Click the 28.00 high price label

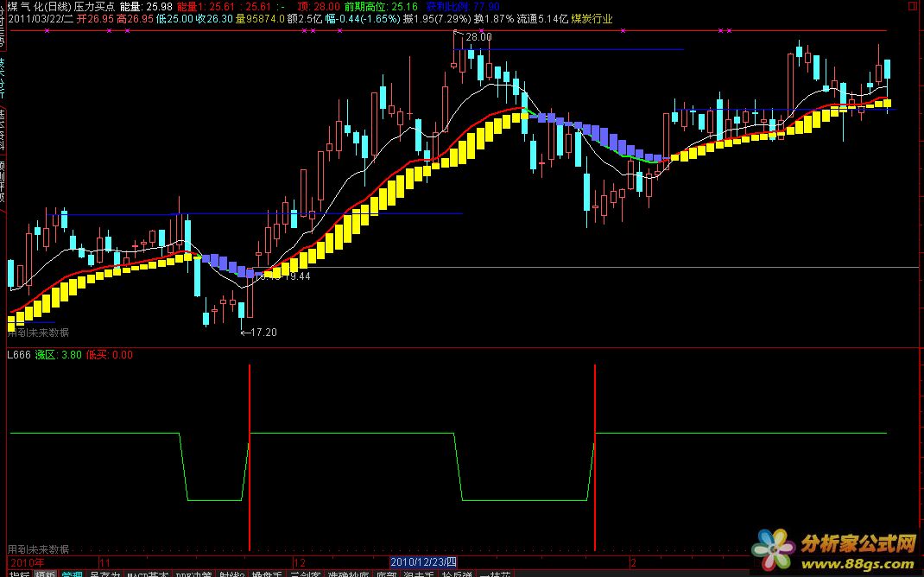click(478, 37)
